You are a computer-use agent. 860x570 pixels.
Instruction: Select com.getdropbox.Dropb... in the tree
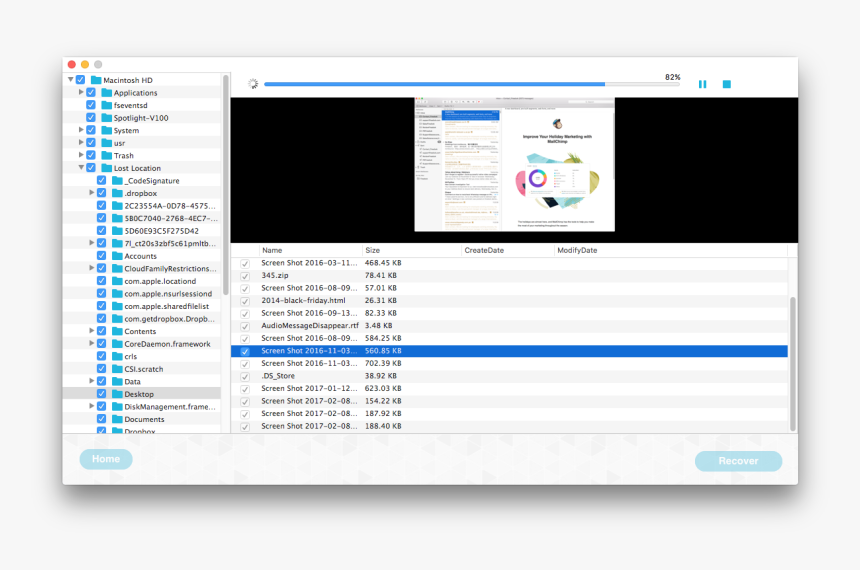coord(169,319)
